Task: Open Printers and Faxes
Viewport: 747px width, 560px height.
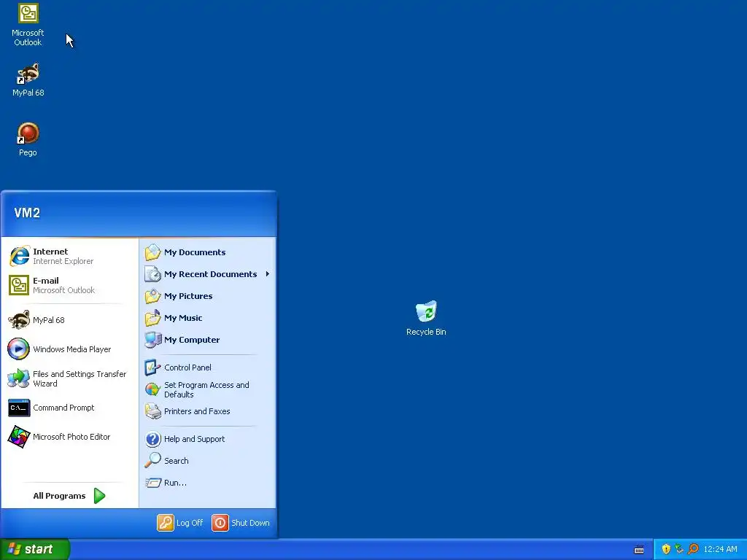Action: [208, 411]
